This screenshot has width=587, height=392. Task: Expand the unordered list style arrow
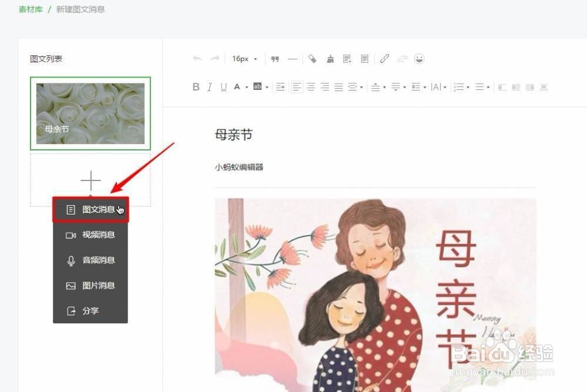pyautogui.click(x=488, y=87)
